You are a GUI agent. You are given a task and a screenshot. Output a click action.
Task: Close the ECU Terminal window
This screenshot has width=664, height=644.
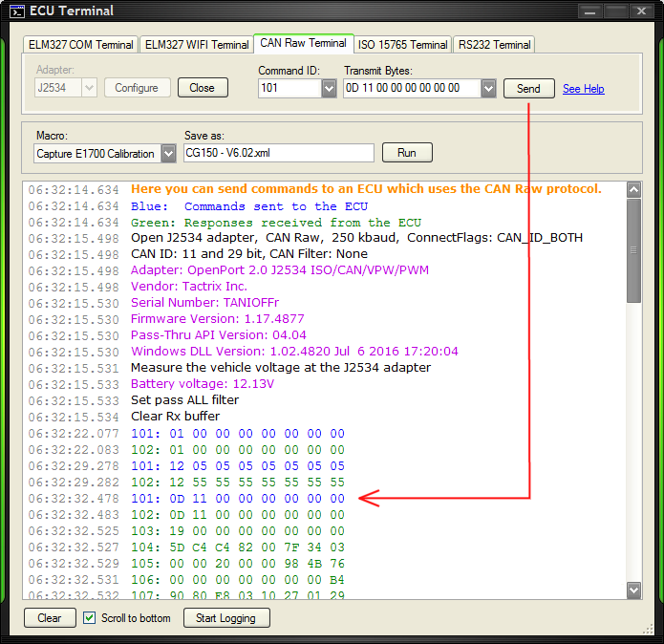[641, 11]
